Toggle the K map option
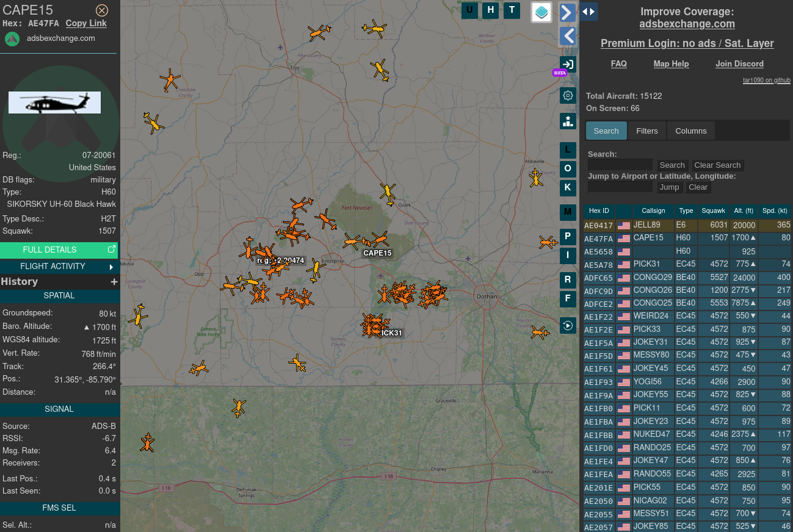This screenshot has height=532, width=793. tap(568, 187)
